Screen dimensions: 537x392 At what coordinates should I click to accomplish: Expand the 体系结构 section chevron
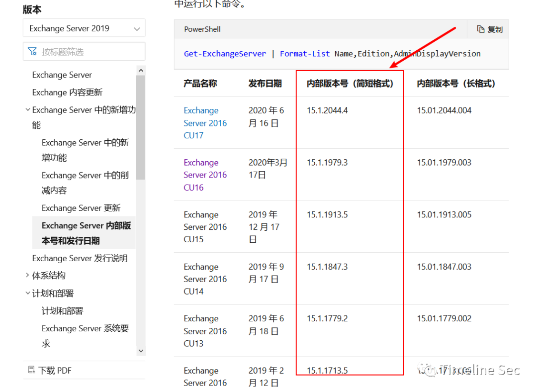pyautogui.click(x=27, y=275)
